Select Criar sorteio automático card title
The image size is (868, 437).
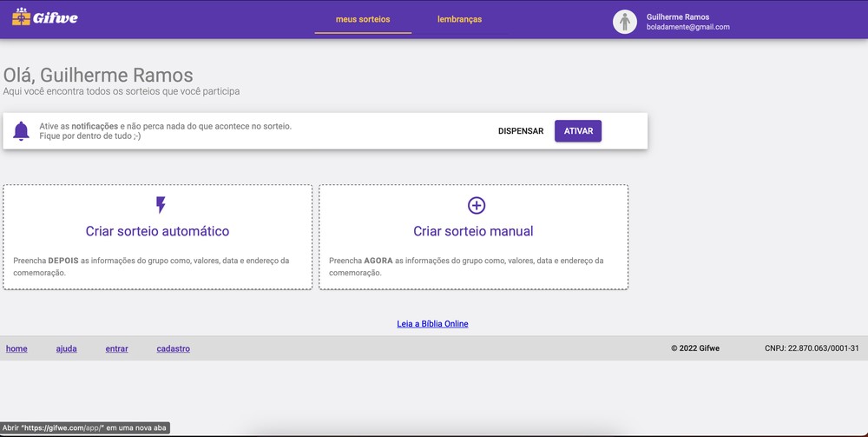[157, 231]
